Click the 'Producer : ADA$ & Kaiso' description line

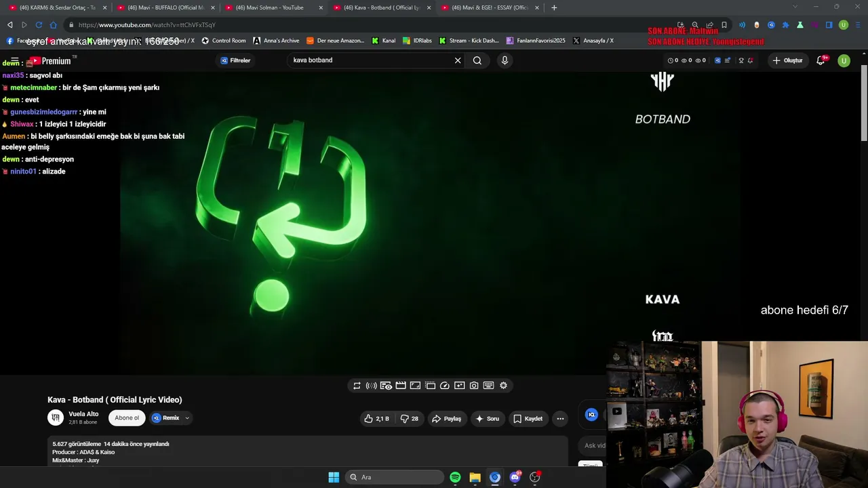tap(83, 452)
